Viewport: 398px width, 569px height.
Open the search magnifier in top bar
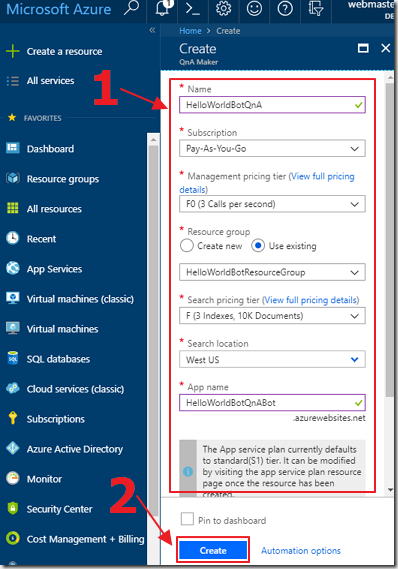pos(131,8)
